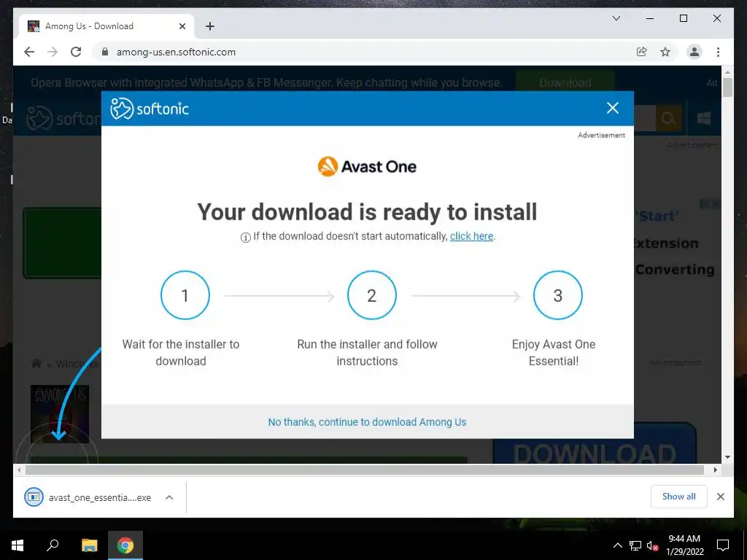Click the dimmed Softonic search button
The width and height of the screenshot is (747, 560).
pyautogui.click(x=668, y=118)
